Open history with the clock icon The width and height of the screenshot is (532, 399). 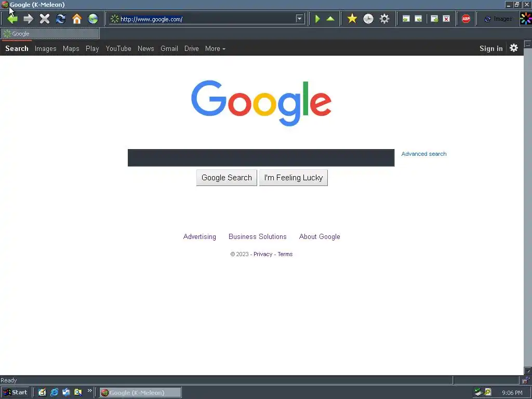(x=368, y=19)
